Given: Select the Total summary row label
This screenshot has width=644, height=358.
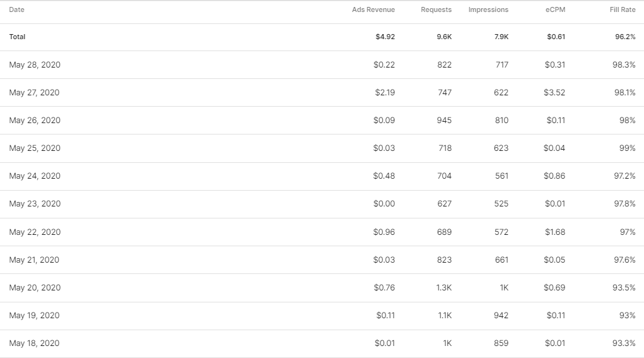Looking at the screenshot, I should pyautogui.click(x=18, y=37).
